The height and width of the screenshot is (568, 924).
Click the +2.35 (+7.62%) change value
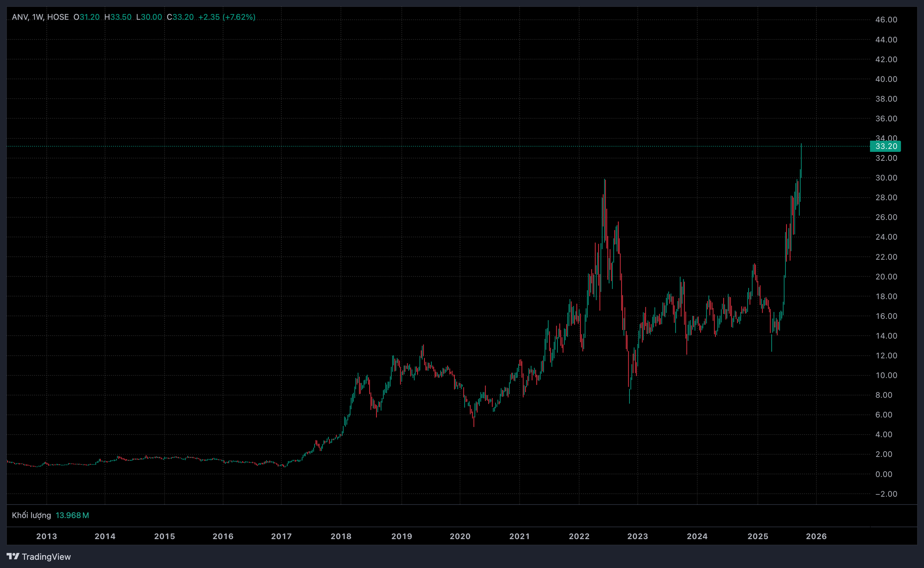pyautogui.click(x=227, y=17)
